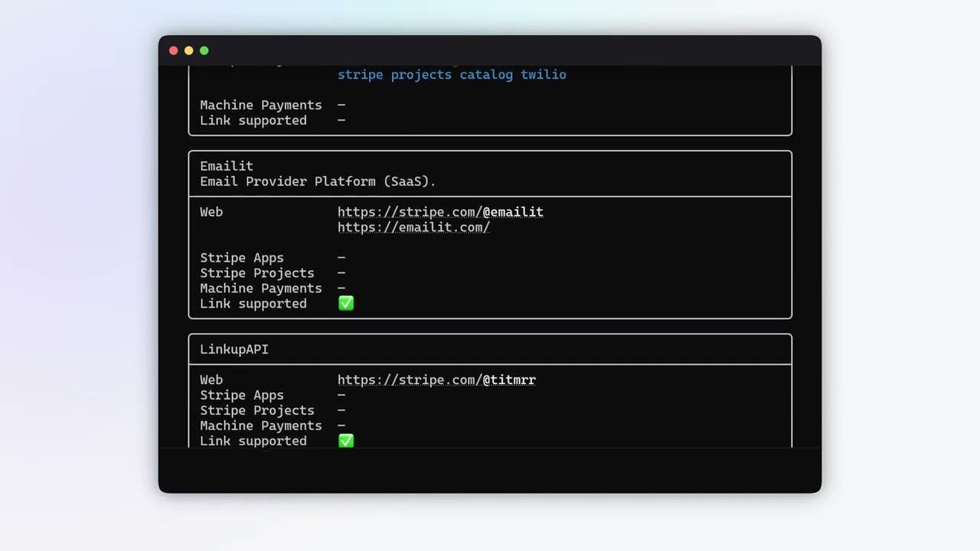Select the "LinkupAPI" card title

[x=234, y=349]
